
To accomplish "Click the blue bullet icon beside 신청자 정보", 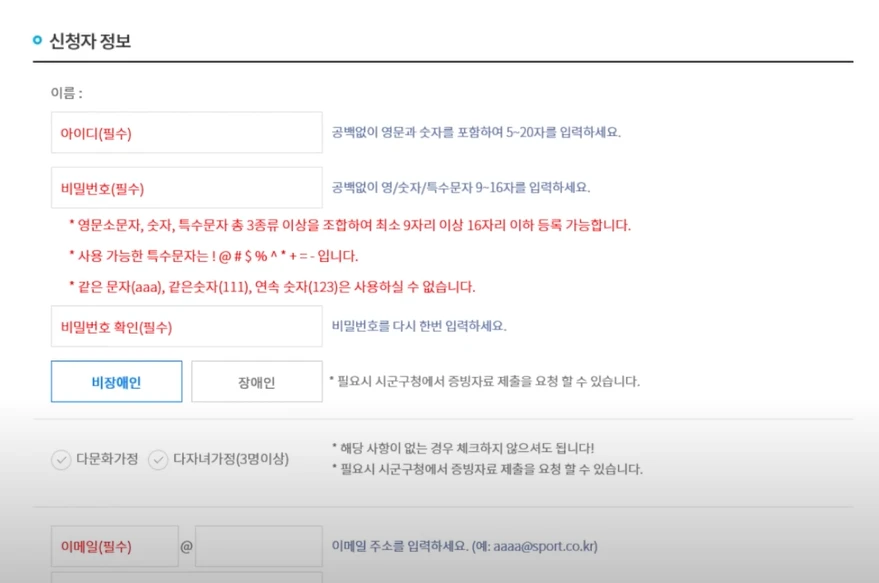I will [x=38, y=40].
